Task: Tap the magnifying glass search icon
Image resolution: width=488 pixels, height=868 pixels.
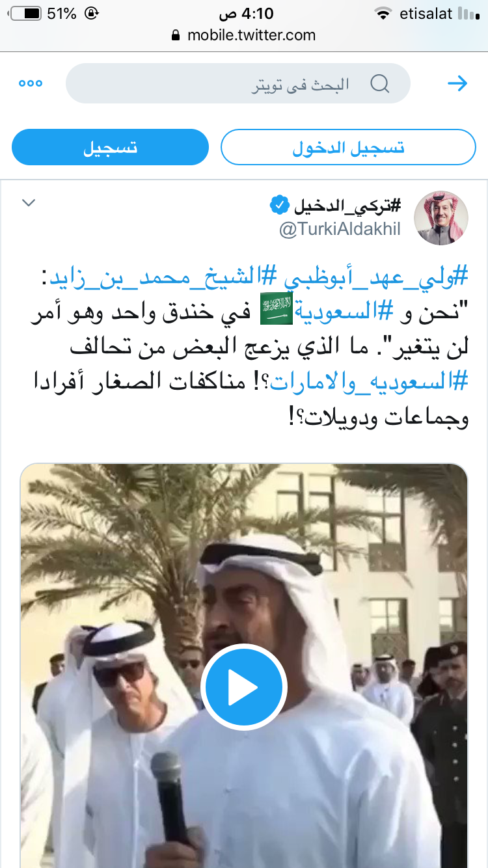Action: [380, 84]
